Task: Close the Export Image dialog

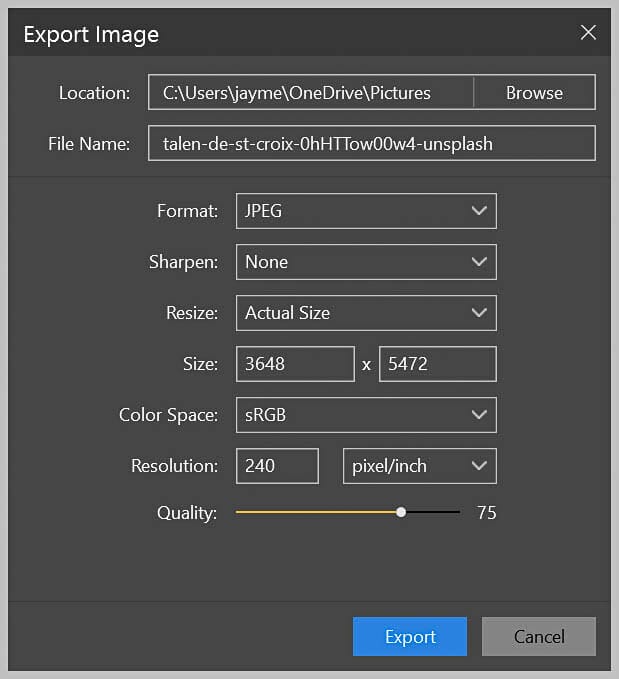Action: 588,32
